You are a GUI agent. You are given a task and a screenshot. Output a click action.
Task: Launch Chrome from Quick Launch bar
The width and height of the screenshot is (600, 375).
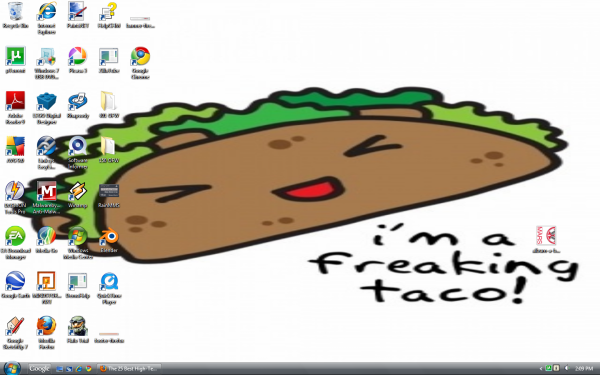pyautogui.click(x=89, y=369)
